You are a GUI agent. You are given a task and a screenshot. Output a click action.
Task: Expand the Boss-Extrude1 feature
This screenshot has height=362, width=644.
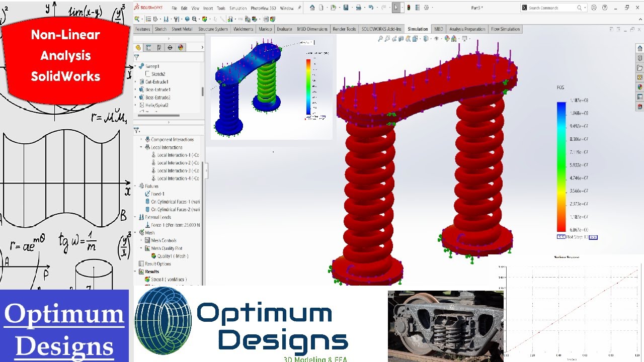[136, 89]
